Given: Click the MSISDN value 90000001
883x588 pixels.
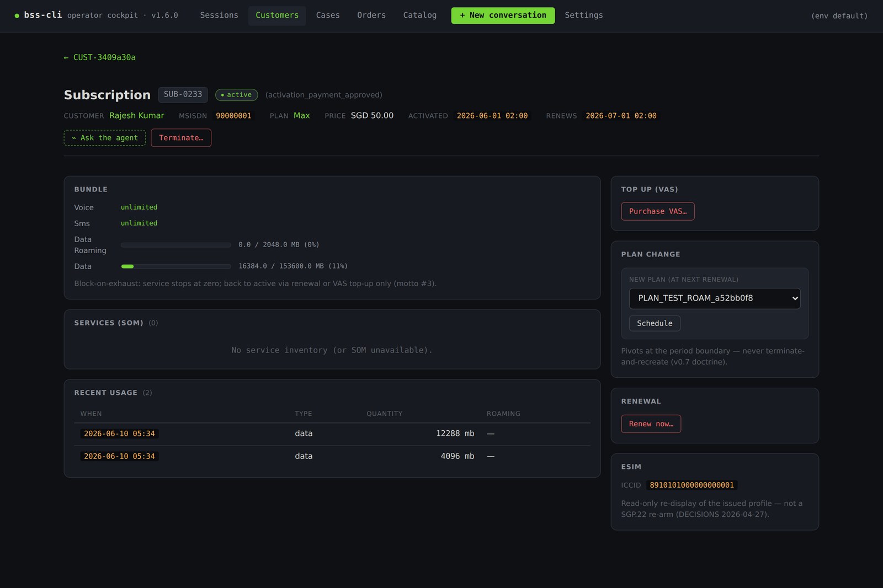Looking at the screenshot, I should coord(233,116).
